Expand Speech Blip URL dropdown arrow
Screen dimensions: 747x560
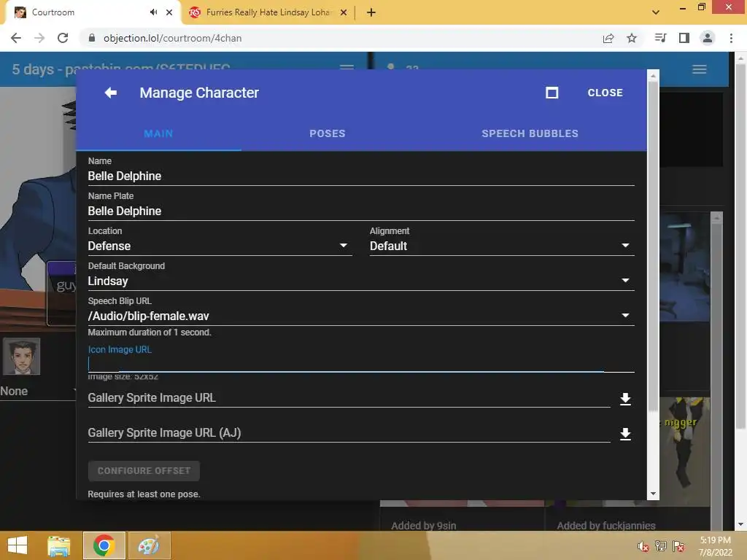point(625,315)
